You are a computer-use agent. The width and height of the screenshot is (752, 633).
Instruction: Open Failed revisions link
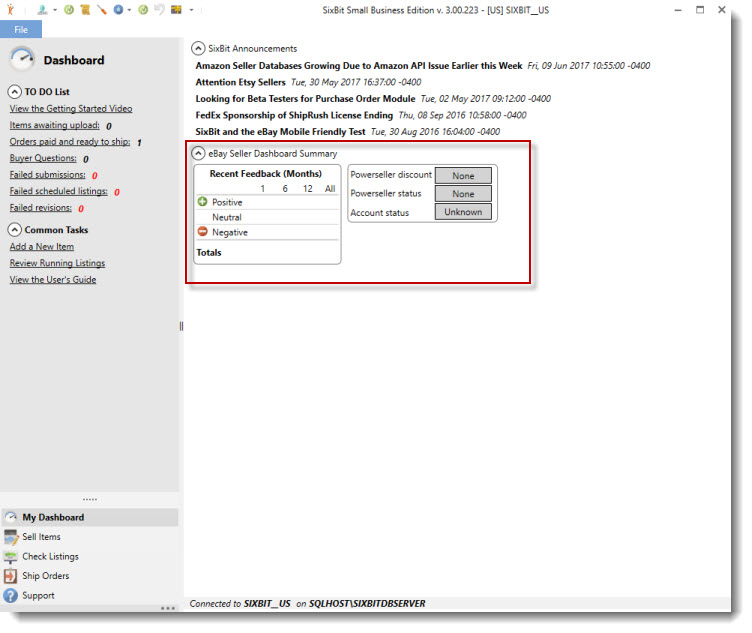(41, 208)
